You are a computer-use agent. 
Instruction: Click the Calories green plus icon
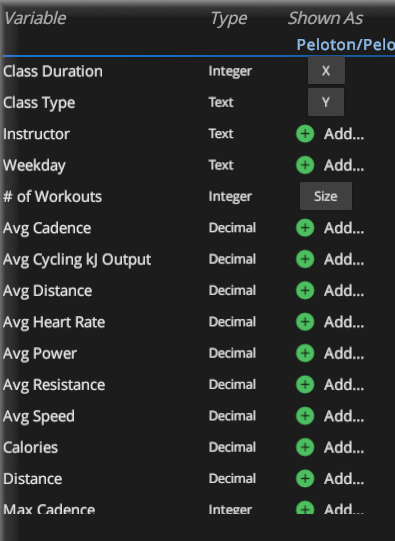point(305,447)
